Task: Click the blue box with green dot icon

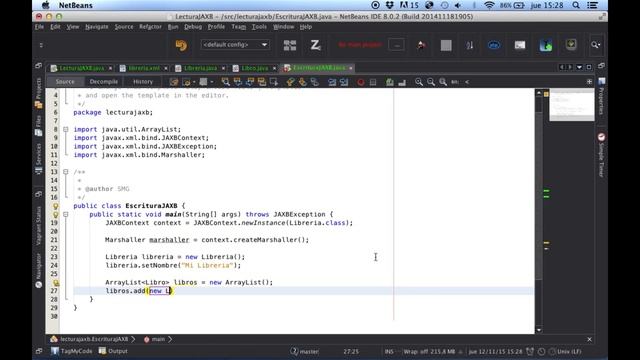Action: [546, 45]
